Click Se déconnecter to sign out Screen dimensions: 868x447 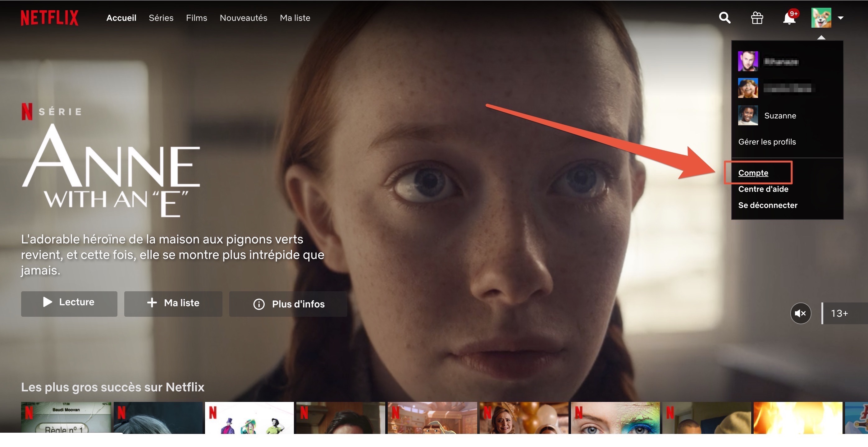768,205
